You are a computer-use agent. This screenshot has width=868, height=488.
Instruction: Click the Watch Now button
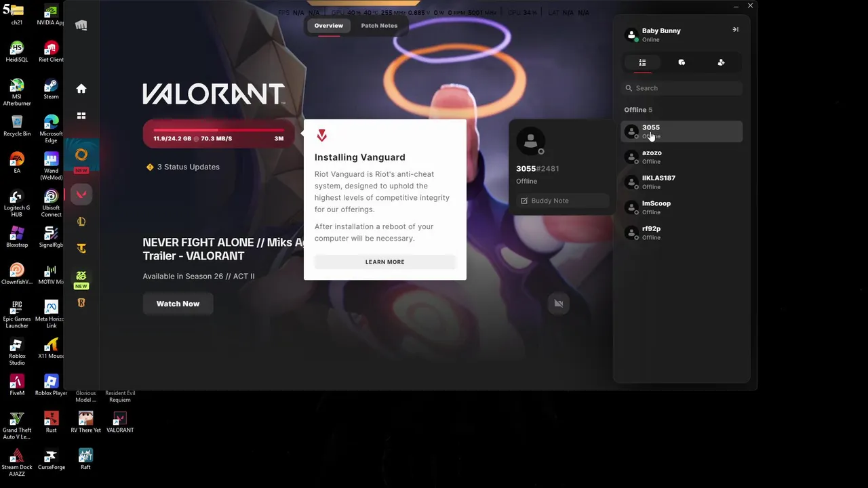[178, 304]
